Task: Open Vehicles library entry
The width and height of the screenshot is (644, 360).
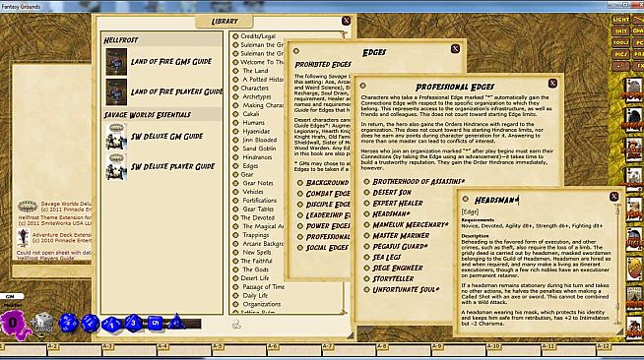Action: point(253,192)
